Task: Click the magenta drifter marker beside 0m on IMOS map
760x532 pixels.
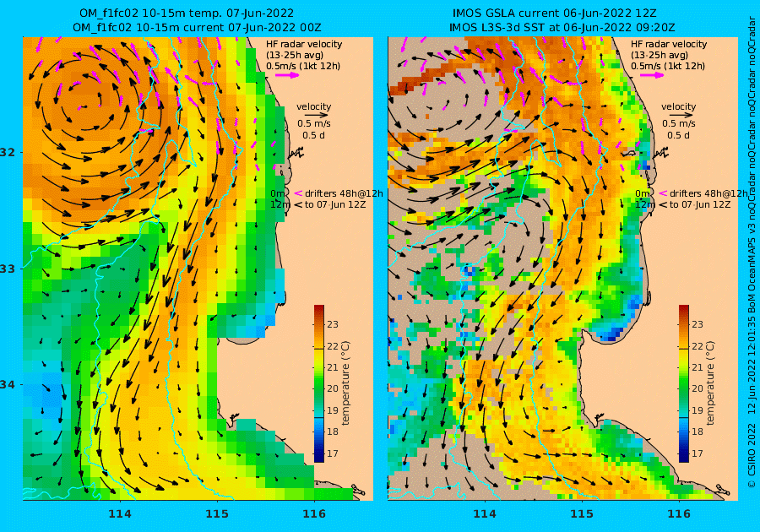Action: click(663, 193)
